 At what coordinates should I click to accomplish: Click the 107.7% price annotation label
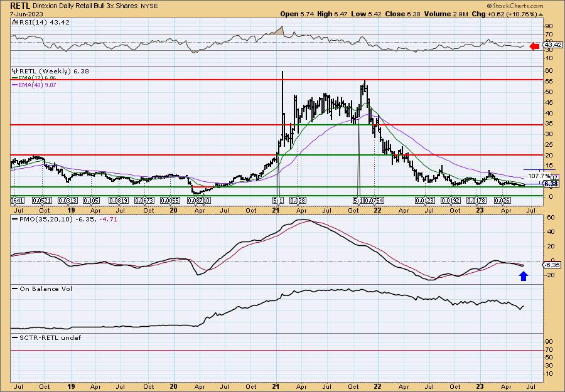pyautogui.click(x=539, y=176)
